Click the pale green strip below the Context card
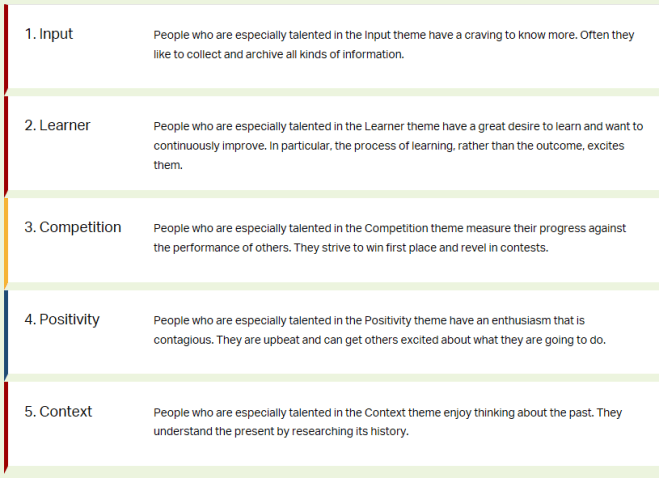Image resolution: width=659 pixels, height=478 pixels. 330,471
